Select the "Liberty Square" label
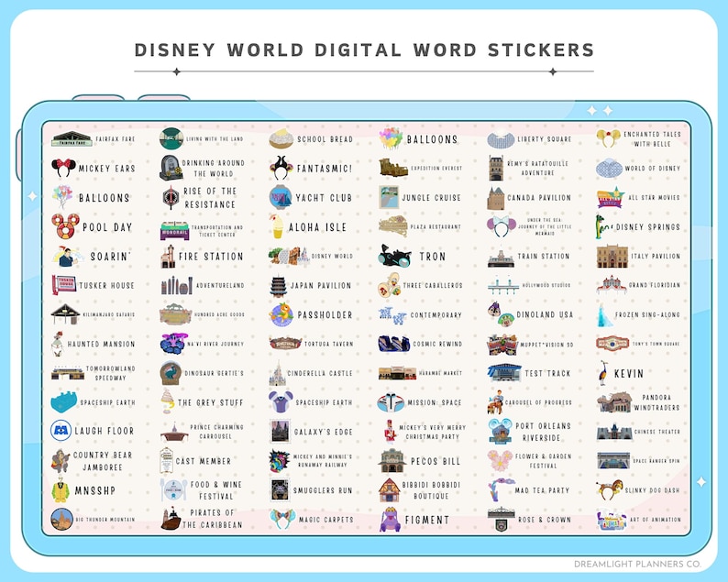This screenshot has height=582, width=728. pos(545,139)
